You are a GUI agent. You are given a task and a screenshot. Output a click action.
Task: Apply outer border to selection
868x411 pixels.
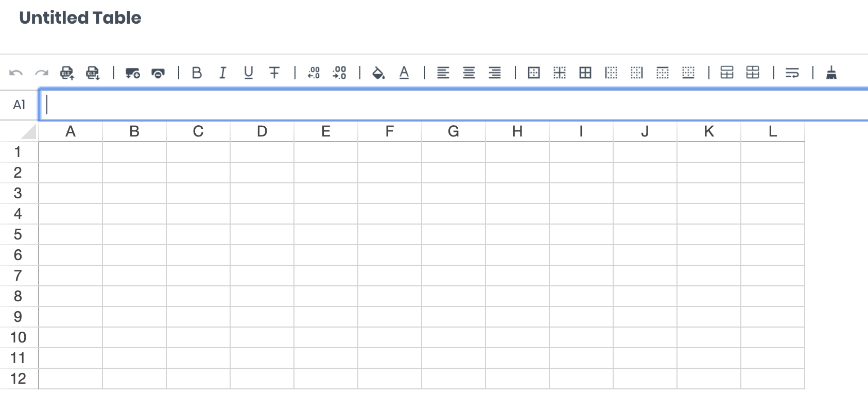[x=534, y=73]
